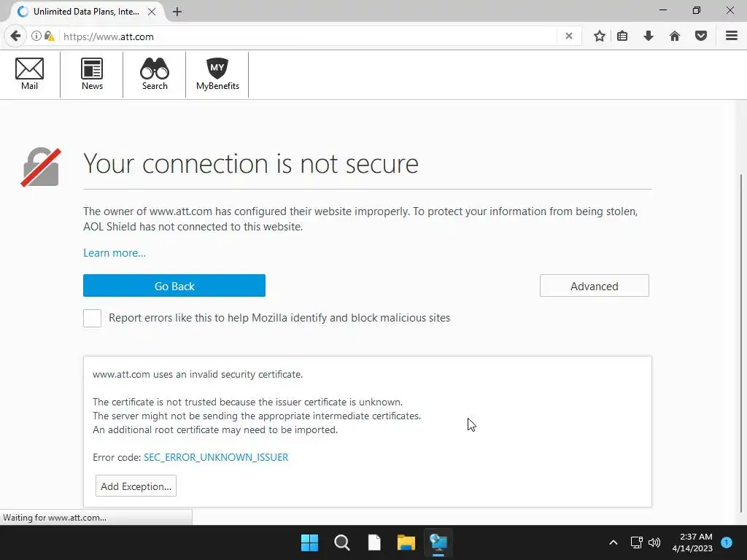
Task: Show bookmarks list icon
Action: (x=622, y=36)
